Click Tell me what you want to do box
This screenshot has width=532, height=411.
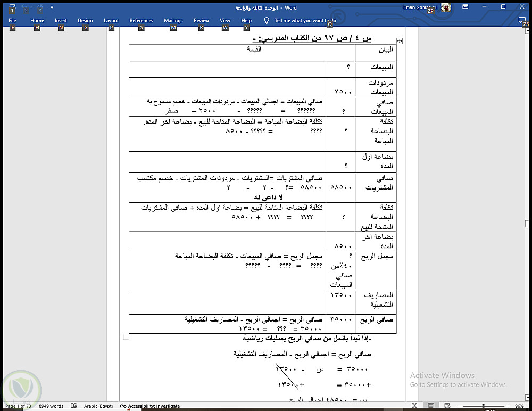pos(305,21)
